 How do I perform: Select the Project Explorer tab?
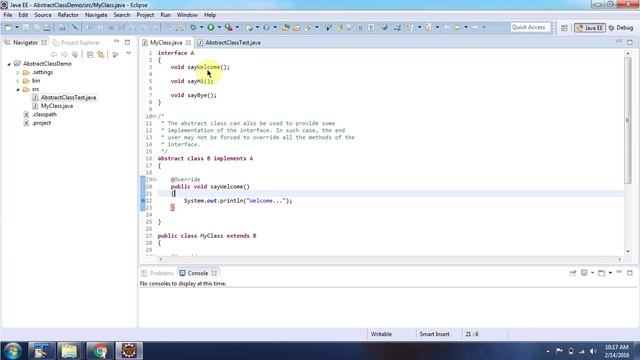point(76,42)
